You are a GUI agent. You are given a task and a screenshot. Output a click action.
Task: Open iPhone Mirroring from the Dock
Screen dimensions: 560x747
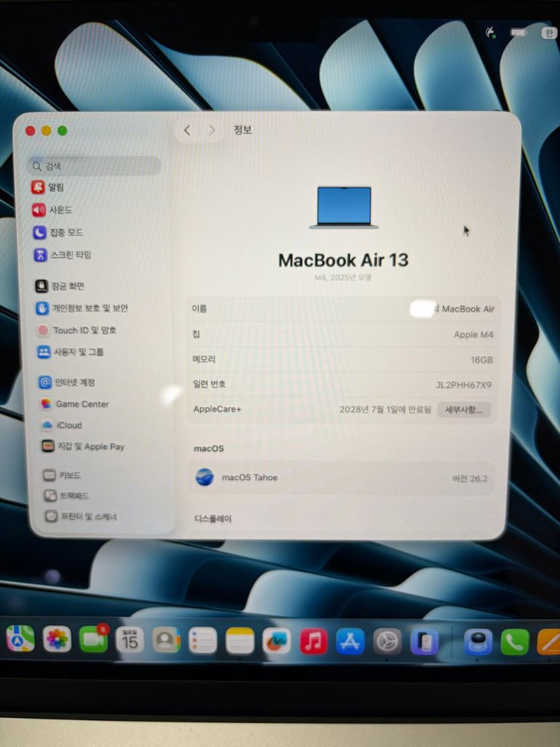point(424,642)
